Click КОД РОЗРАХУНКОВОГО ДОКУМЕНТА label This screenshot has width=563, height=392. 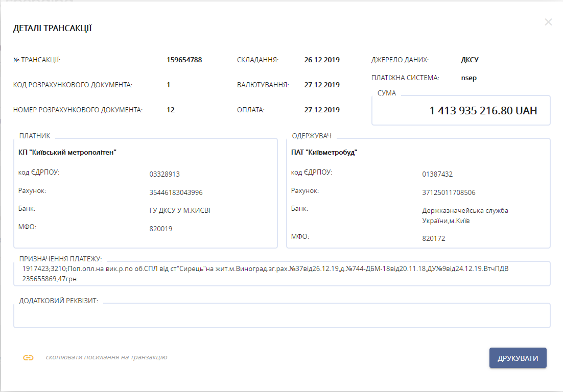click(73, 85)
